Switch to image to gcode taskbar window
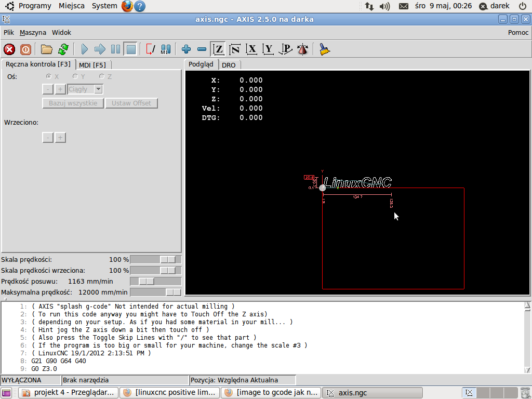The image size is (532, 399). [x=271, y=393]
